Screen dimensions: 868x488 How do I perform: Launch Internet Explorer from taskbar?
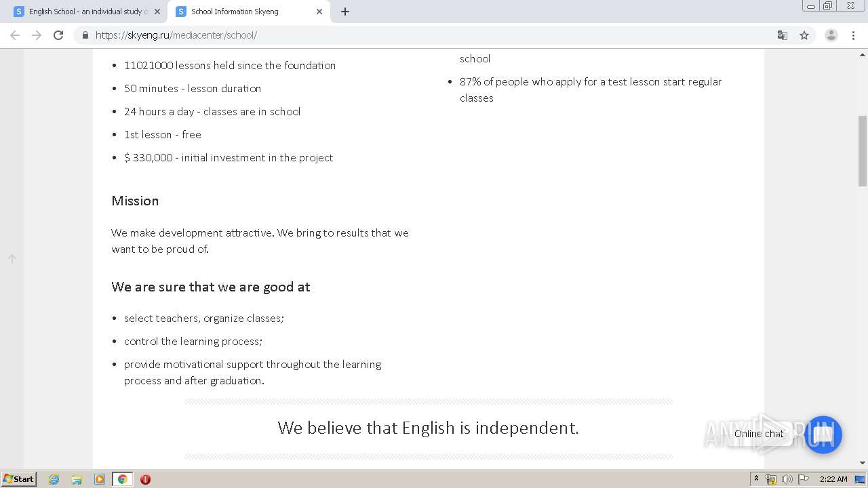point(54,479)
